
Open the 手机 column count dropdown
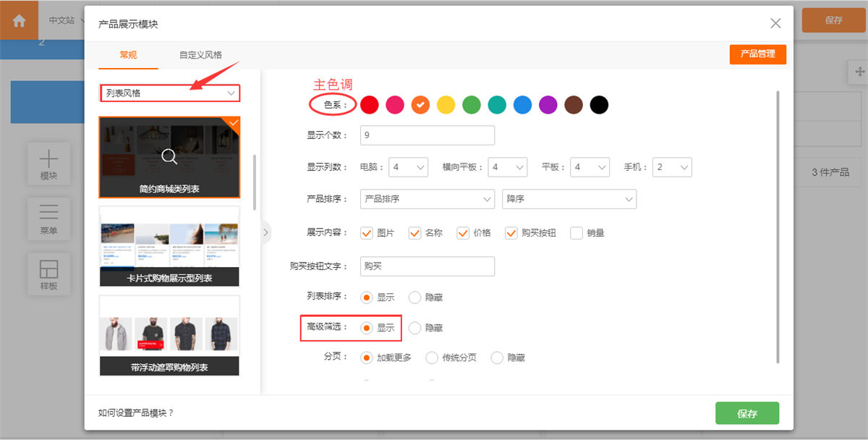(672, 167)
